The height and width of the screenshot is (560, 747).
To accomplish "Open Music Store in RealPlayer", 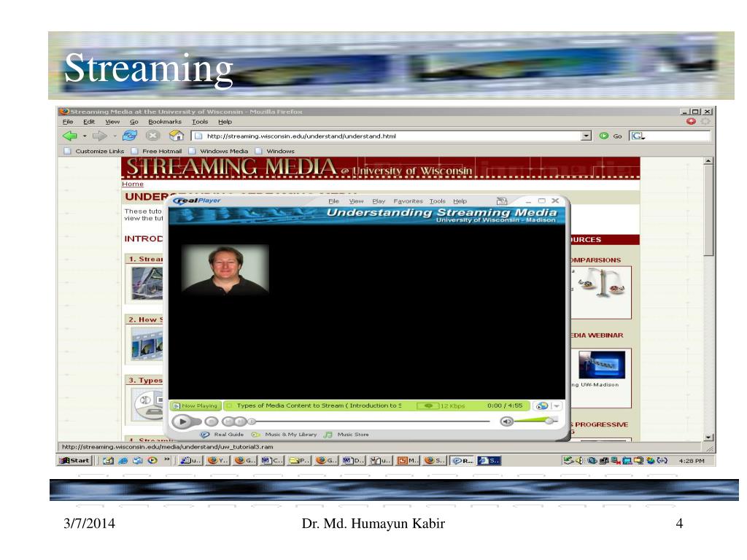I will (347, 435).
